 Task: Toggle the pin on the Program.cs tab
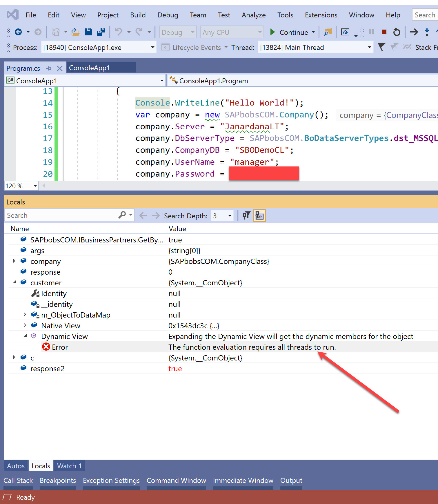click(x=49, y=68)
